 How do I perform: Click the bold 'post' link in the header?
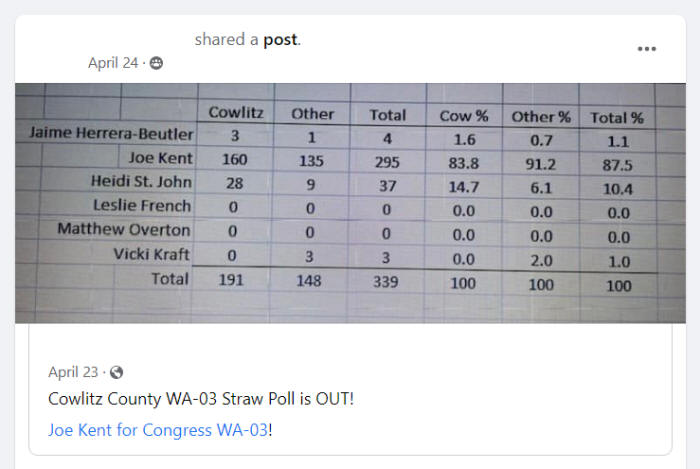280,40
